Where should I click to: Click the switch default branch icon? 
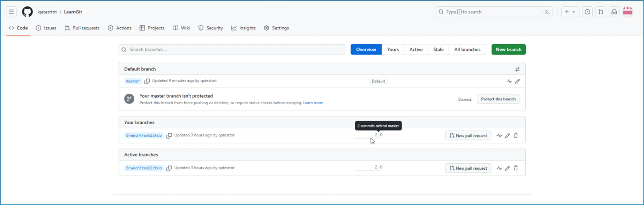coord(517,69)
